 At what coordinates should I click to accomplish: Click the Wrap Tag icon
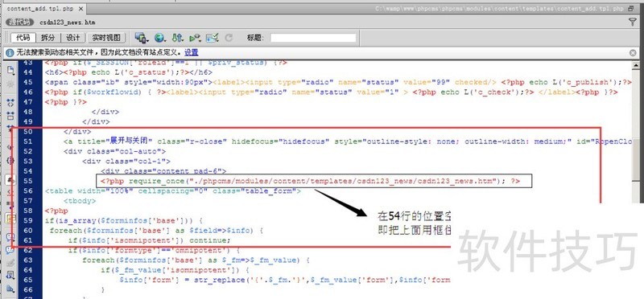coord(10,263)
